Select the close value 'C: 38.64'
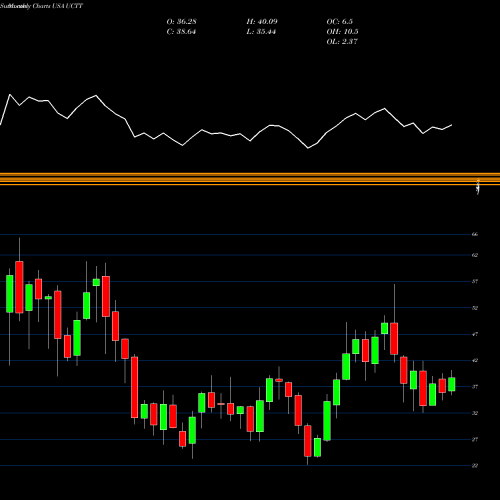Screen dimensions: 500x500 [181, 31]
